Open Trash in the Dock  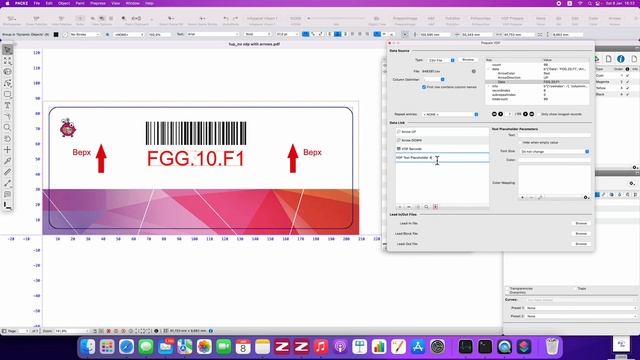point(552,347)
